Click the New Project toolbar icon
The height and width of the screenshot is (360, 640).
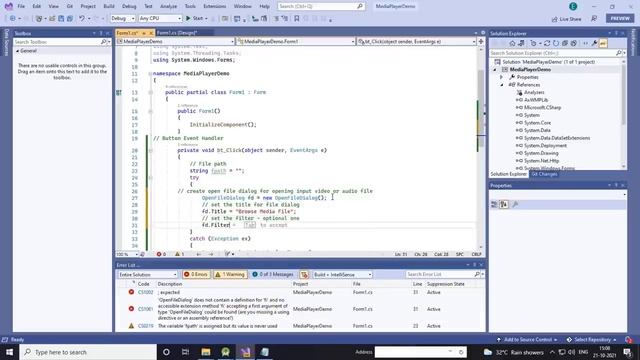(39, 18)
